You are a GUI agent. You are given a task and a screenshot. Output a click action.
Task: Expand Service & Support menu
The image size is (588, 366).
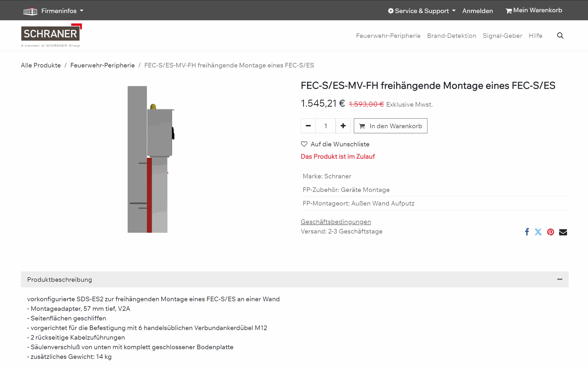point(421,11)
